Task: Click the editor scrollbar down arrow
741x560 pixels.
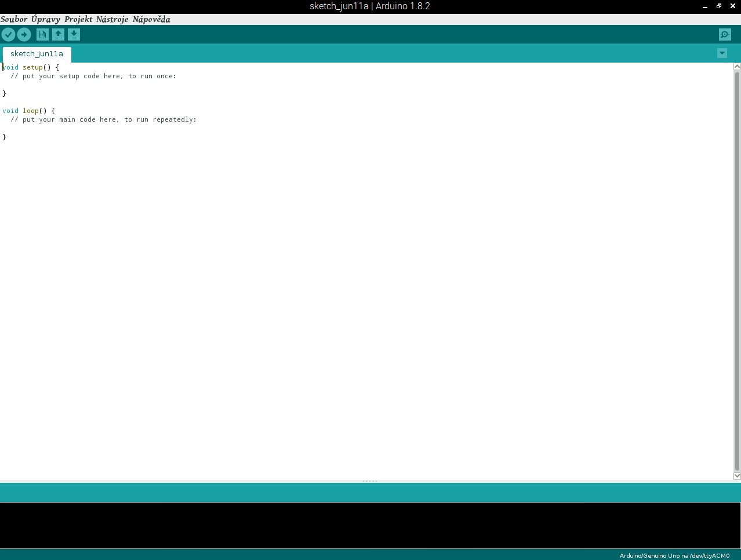Action: pos(737,476)
